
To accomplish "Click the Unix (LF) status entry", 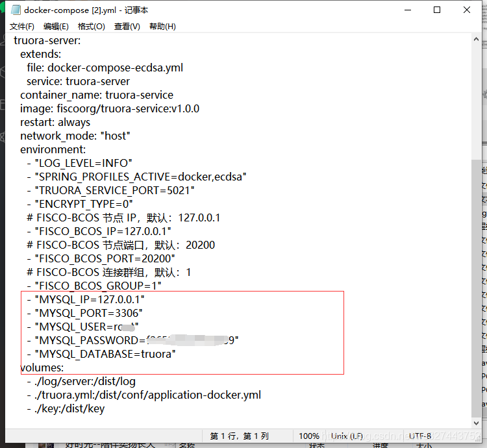I will coord(347,436).
